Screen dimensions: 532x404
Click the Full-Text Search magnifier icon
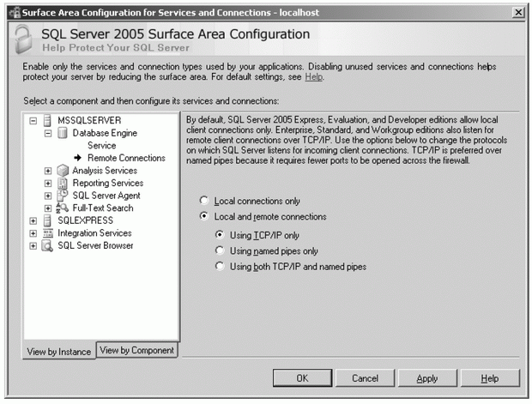tap(62, 208)
